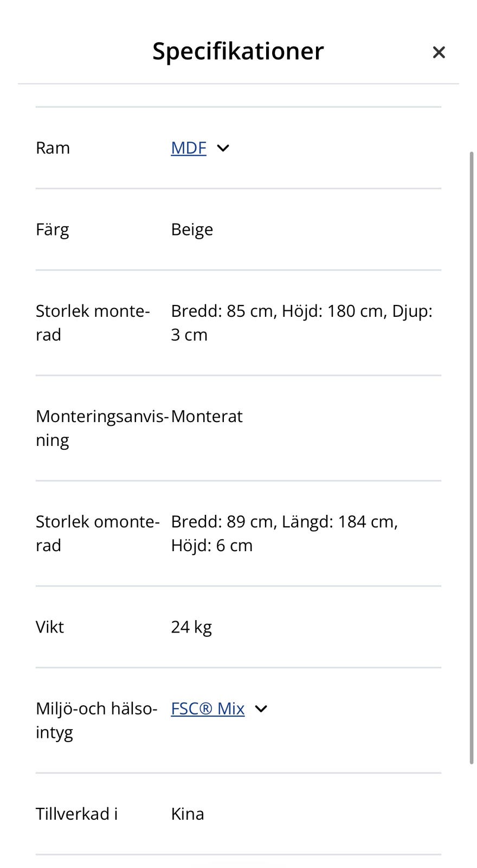Open the FSC® Mix certificate link
Image resolution: width=477 pixels, height=868 pixels.
click(208, 709)
